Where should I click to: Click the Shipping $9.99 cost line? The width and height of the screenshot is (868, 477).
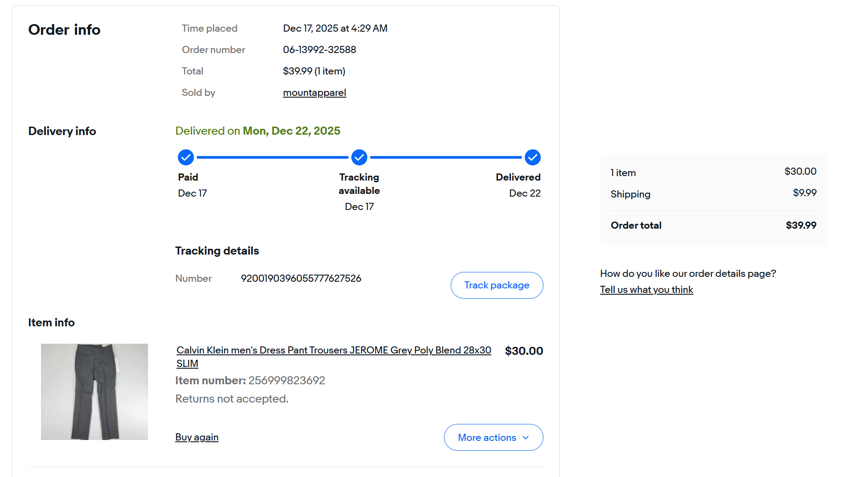click(x=713, y=194)
